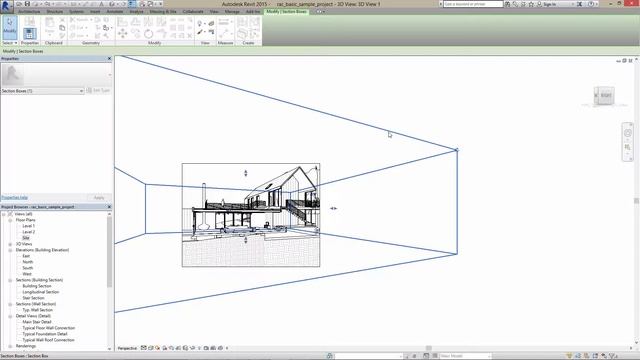Select the Modify tool in ribbon
The image size is (640, 360).
pyautogui.click(x=10, y=27)
